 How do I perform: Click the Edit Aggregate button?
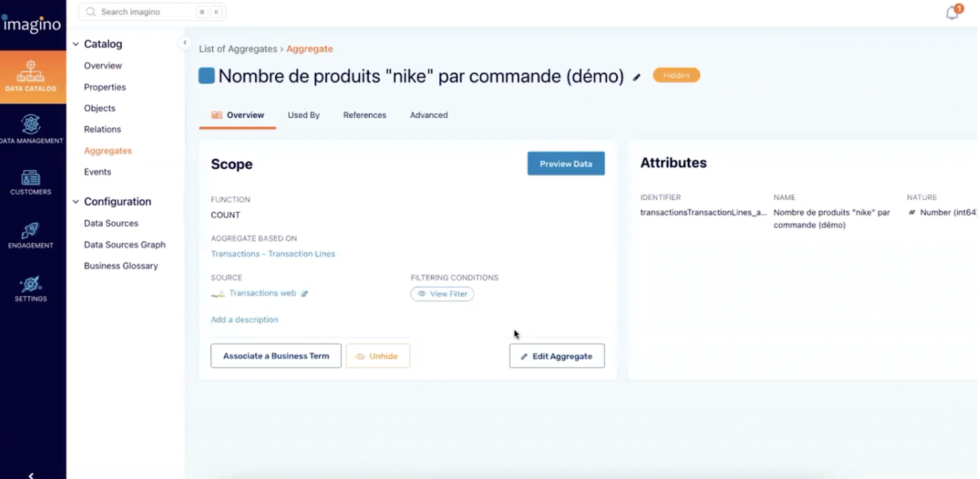pyautogui.click(x=556, y=356)
